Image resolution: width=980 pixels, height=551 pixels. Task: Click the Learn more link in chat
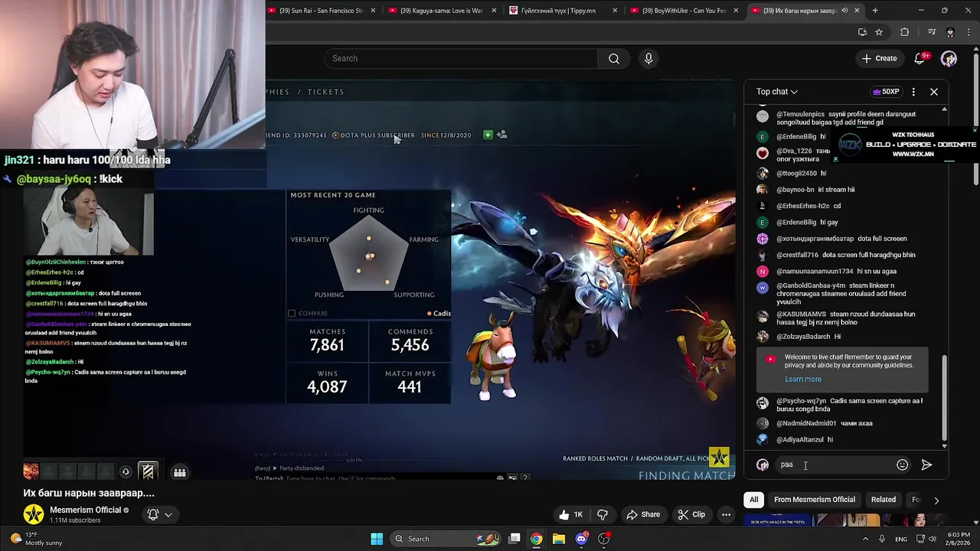point(802,379)
